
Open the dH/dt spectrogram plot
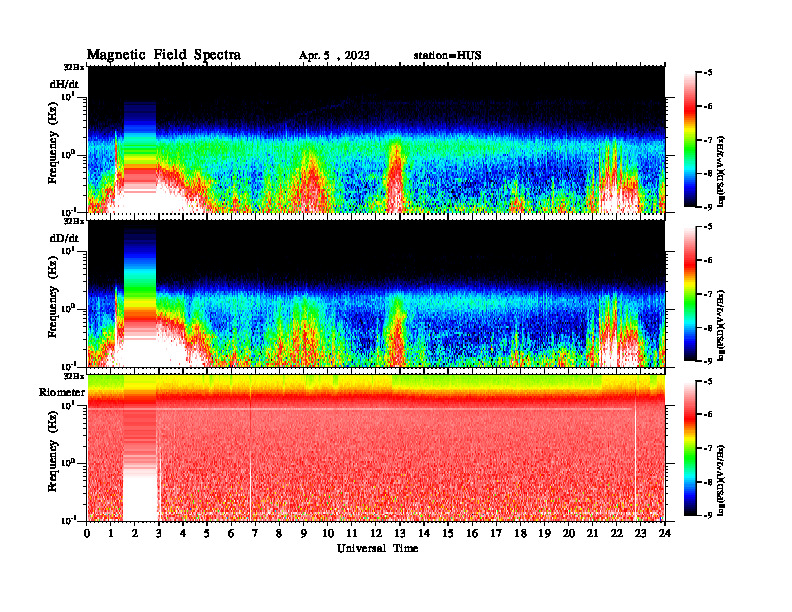tap(376, 139)
